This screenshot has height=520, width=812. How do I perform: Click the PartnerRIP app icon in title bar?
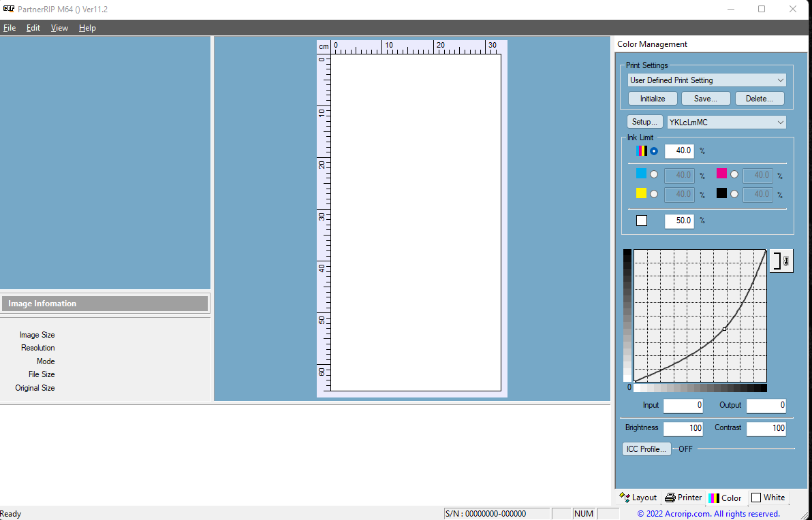[x=9, y=9]
